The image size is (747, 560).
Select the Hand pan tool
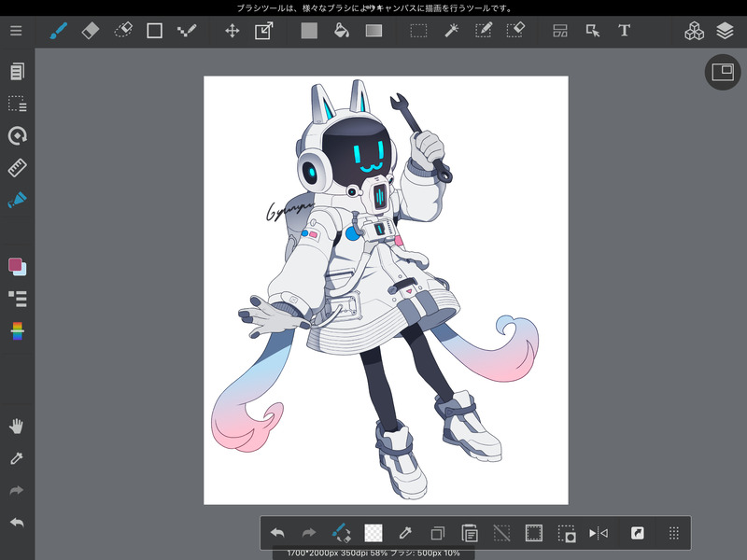17,427
